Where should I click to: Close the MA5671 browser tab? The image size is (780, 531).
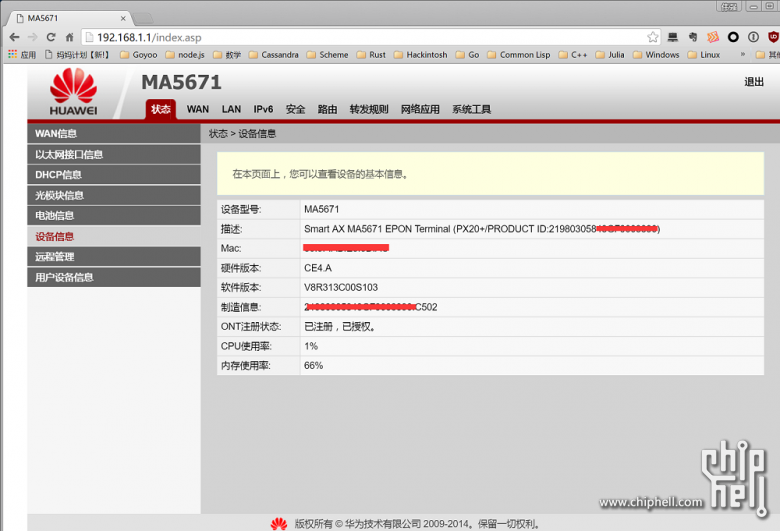tap(123, 18)
